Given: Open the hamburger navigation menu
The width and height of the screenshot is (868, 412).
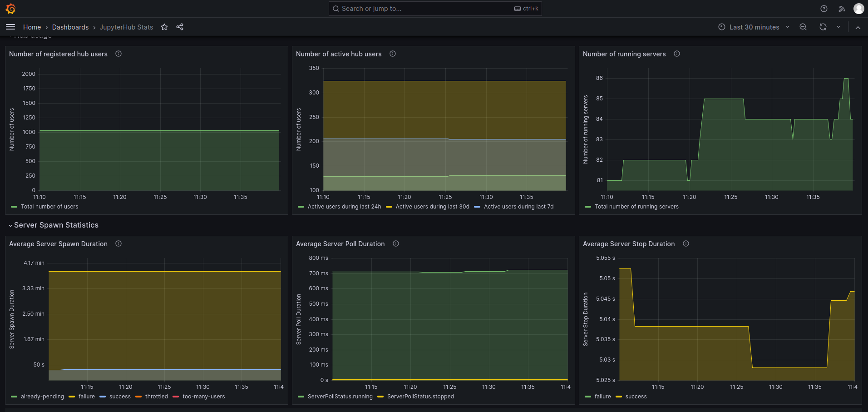Looking at the screenshot, I should (10, 27).
